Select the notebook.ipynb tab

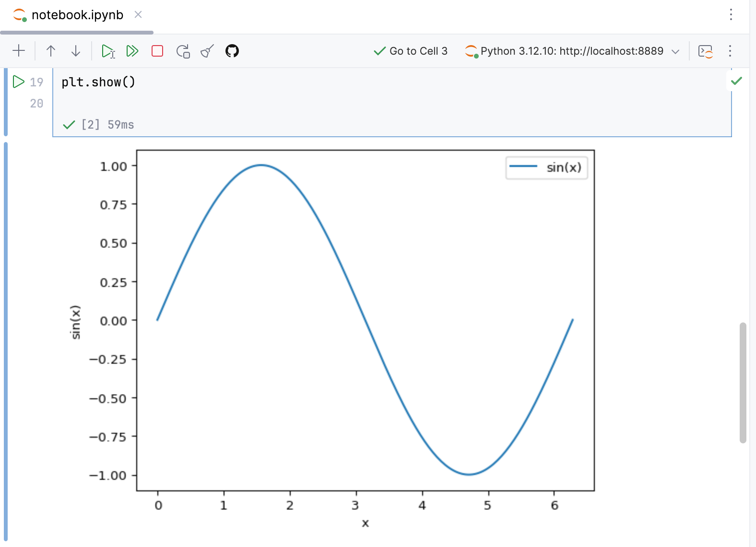click(77, 15)
